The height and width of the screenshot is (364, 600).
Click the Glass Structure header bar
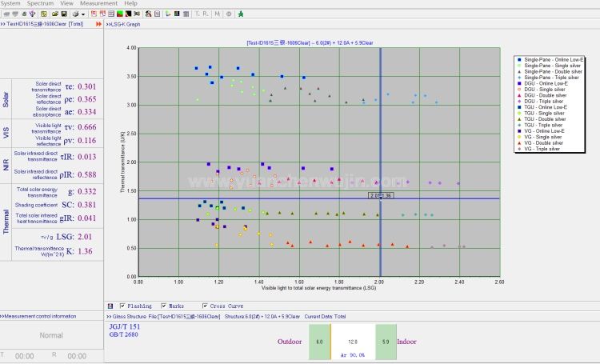click(226, 317)
